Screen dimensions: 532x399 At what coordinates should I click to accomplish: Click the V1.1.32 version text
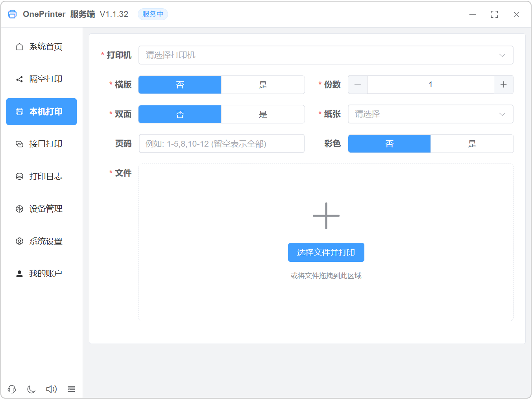[x=114, y=14]
